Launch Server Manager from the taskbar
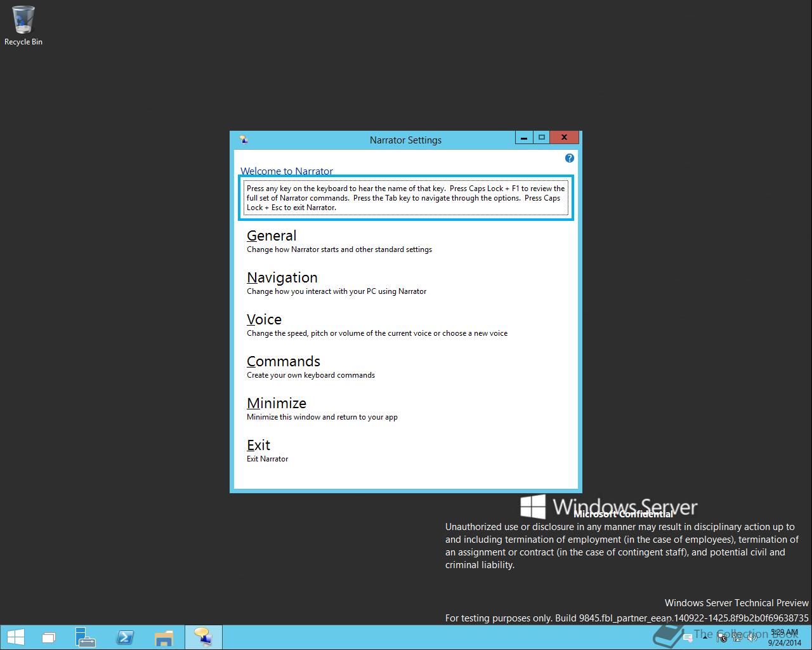Viewport: 812px width, 650px height. [x=84, y=638]
